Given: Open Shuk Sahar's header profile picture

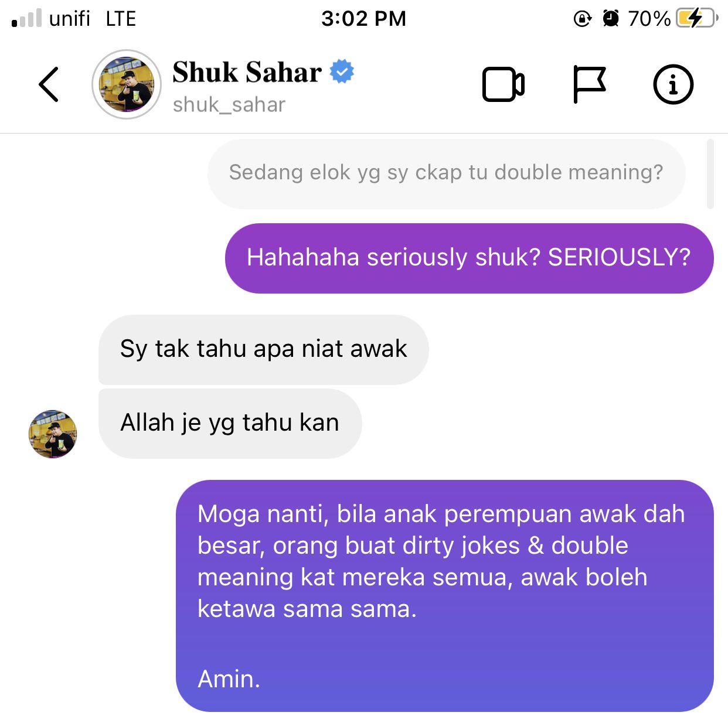Looking at the screenshot, I should point(127,84).
